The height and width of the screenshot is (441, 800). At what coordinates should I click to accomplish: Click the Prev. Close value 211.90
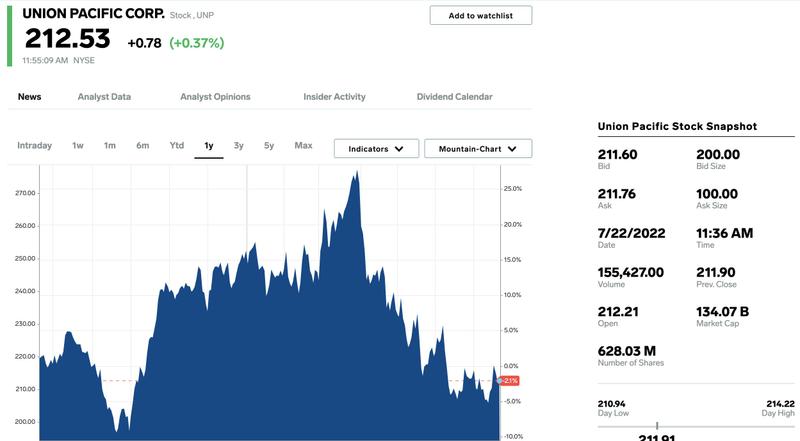click(x=716, y=273)
